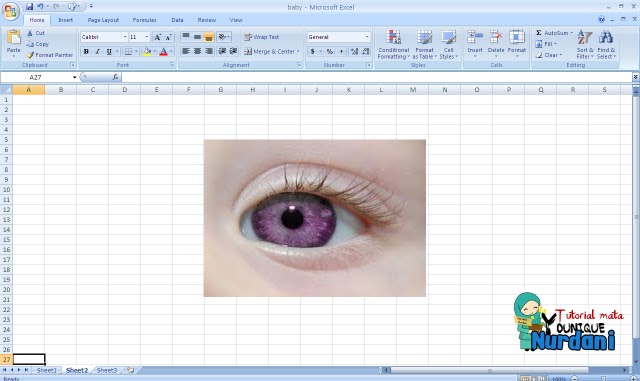Switch to the Data tab
The width and height of the screenshot is (640, 381).
(x=178, y=20)
